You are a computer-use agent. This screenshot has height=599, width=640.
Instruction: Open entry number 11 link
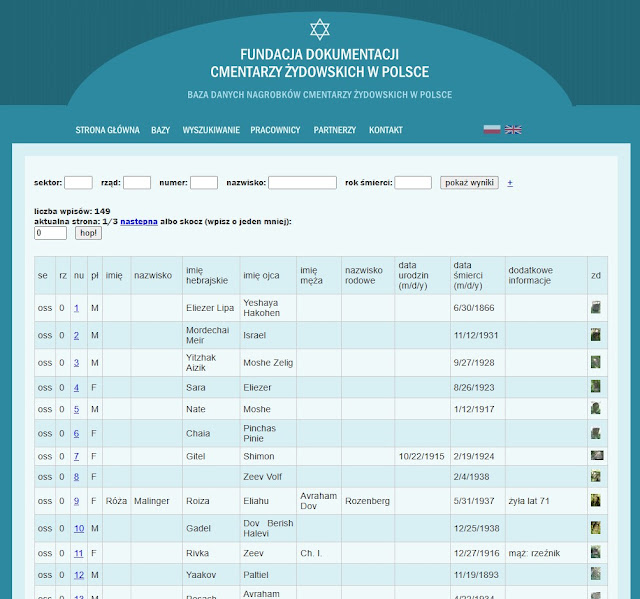pyautogui.click(x=78, y=553)
